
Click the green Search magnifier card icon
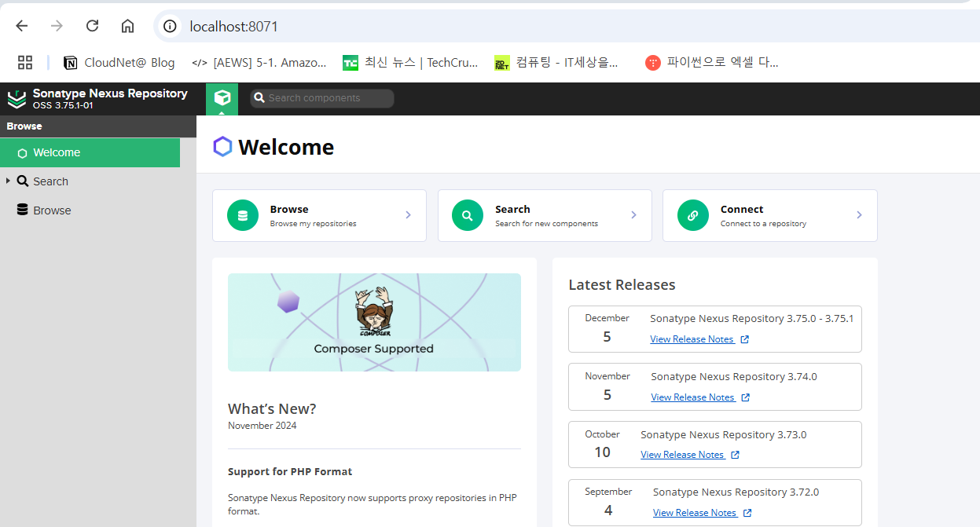[468, 215]
